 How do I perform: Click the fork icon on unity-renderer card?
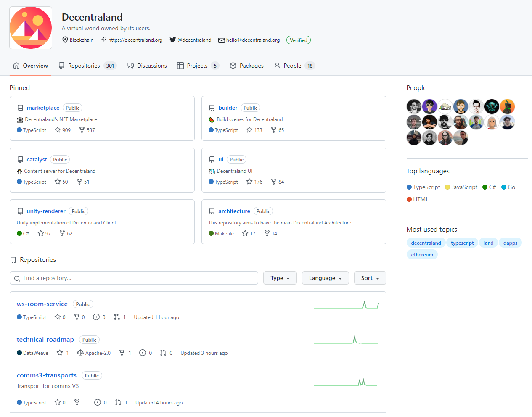62,233
